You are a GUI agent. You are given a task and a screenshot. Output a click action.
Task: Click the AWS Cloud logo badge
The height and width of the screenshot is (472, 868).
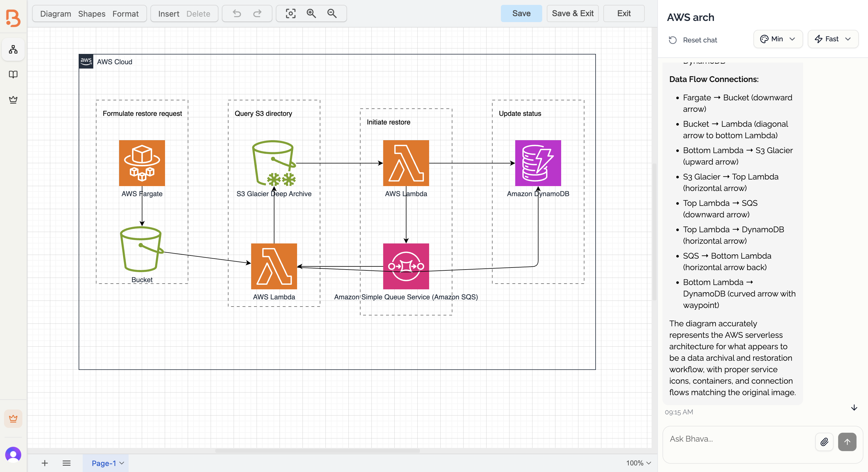click(x=86, y=61)
